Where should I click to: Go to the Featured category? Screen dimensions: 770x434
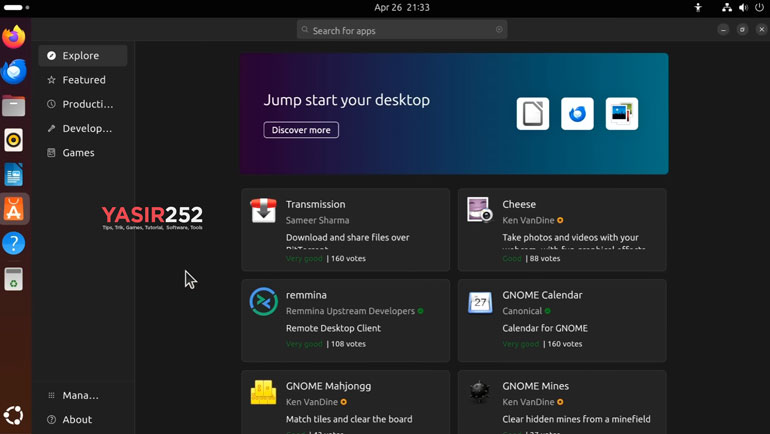[x=82, y=80]
